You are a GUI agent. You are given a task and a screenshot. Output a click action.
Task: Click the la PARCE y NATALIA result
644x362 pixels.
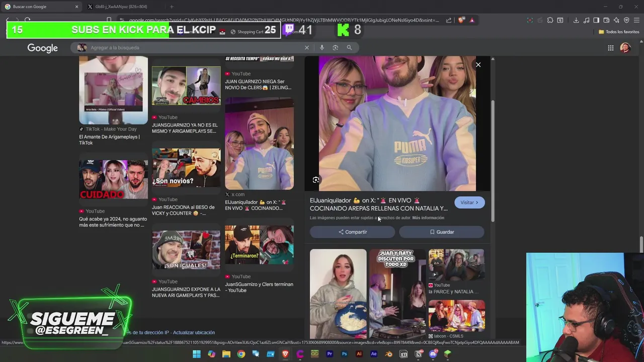[453, 292]
